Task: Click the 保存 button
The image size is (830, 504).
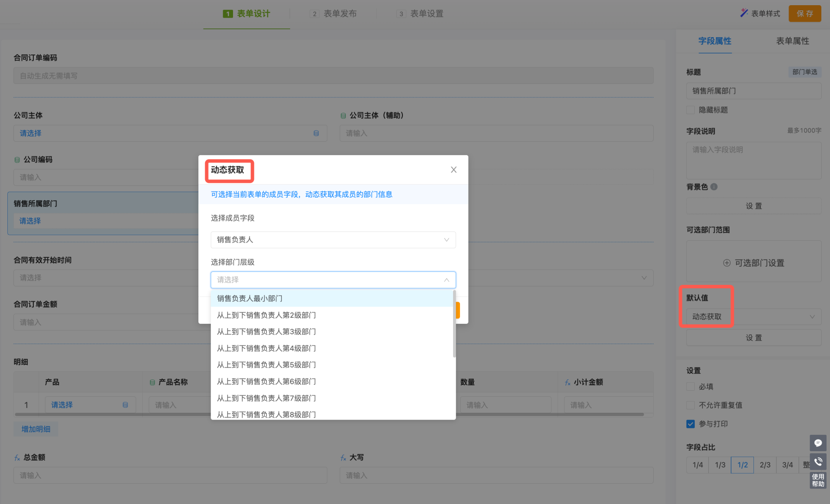Action: (804, 13)
